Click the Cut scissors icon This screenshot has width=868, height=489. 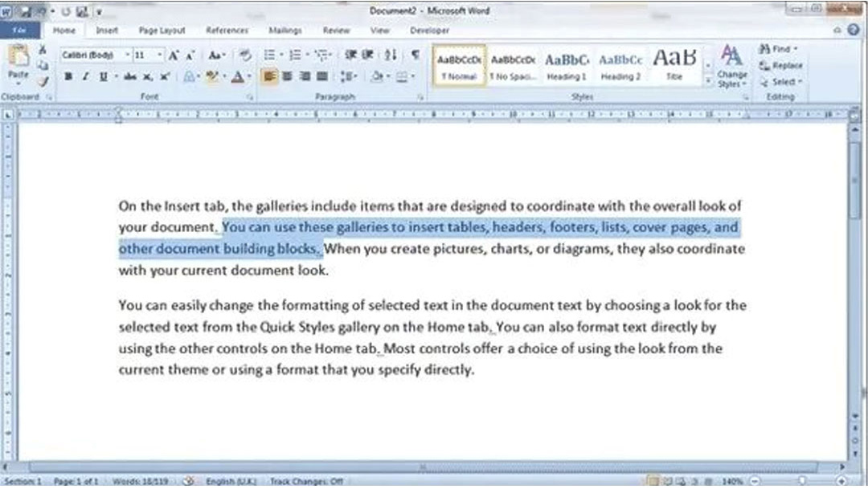43,51
